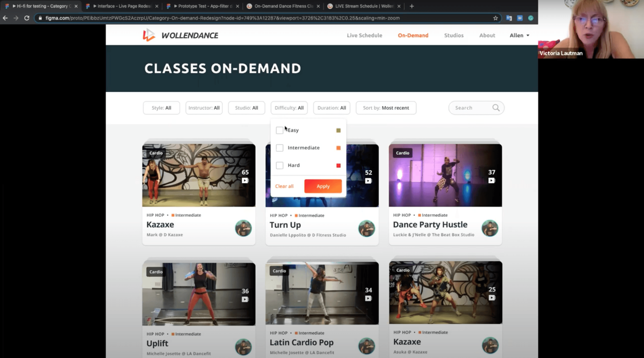Click the Wollendance logo icon
Screen dimensions: 644x358
149,35
